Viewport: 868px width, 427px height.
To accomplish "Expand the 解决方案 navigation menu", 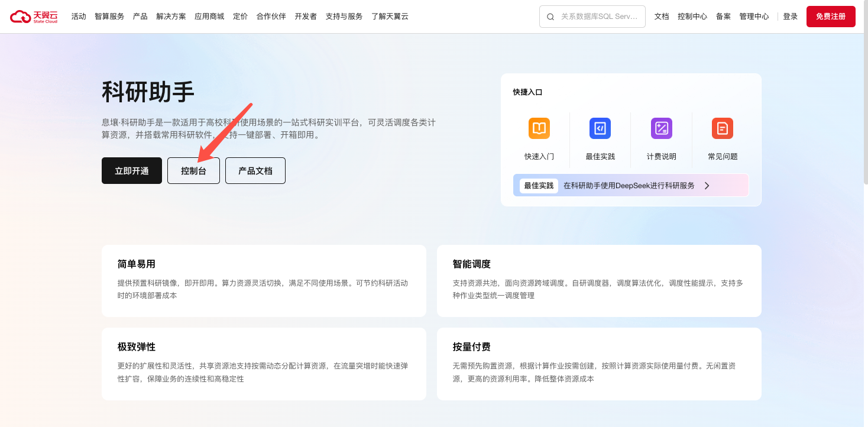I will pyautogui.click(x=171, y=17).
